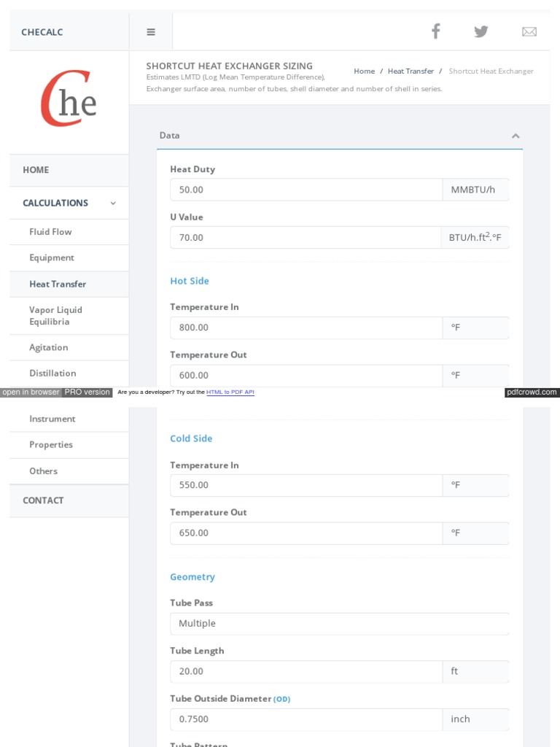Click the inch unit label
560x747 pixels.
coord(475,719)
